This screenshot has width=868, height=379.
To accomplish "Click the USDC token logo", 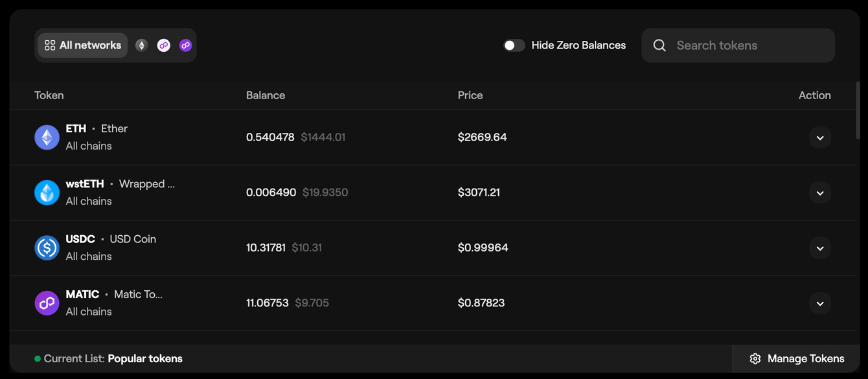I will [47, 247].
